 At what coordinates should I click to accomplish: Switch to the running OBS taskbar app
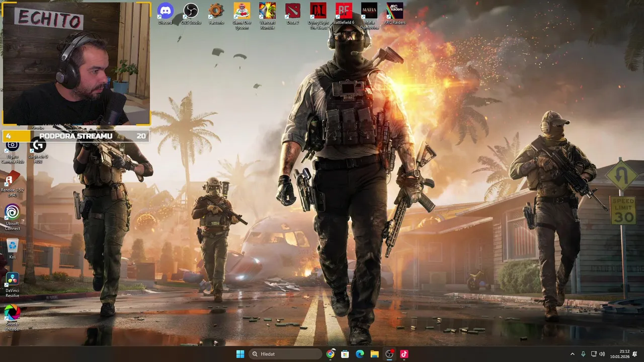(389, 354)
